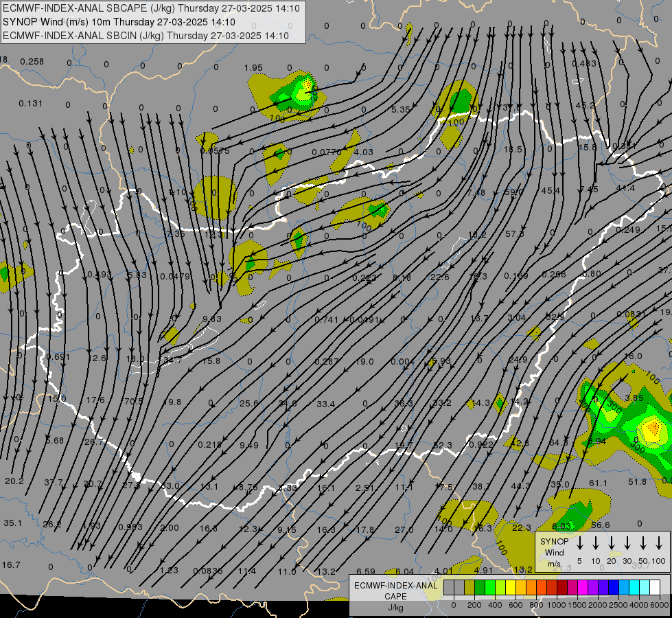Click the 'ECMWF-INDEX-ANAL CAPE' legend label
Viewport: 672px width, 618px height.
(395, 591)
